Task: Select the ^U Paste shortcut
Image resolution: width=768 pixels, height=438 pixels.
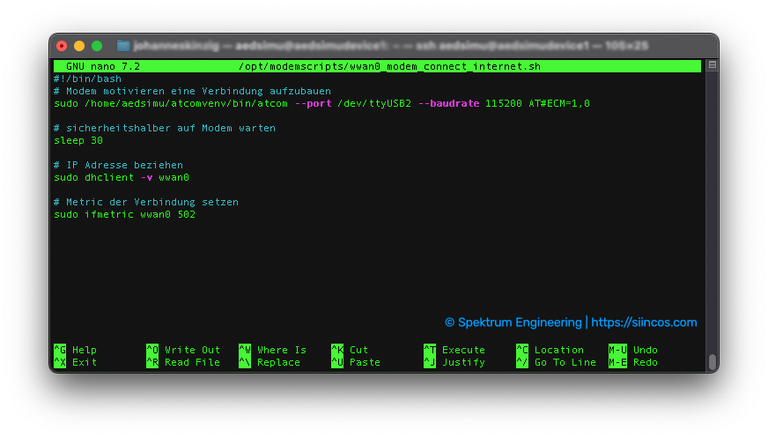Action: (x=355, y=362)
